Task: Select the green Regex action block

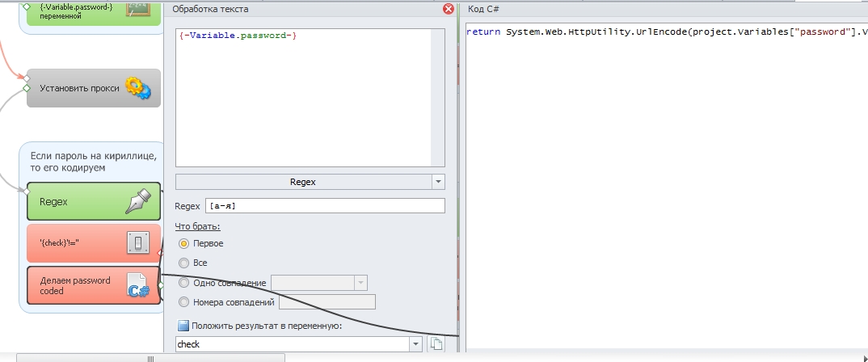Action: (94, 202)
